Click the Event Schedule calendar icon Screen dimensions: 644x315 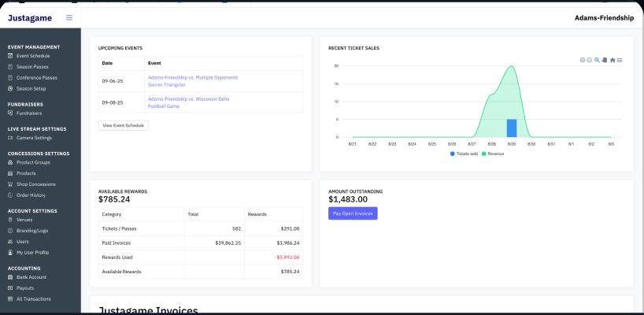click(x=10, y=56)
